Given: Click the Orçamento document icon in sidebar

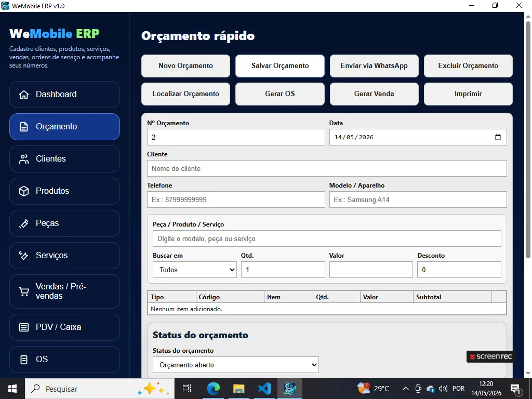Looking at the screenshot, I should click(24, 127).
